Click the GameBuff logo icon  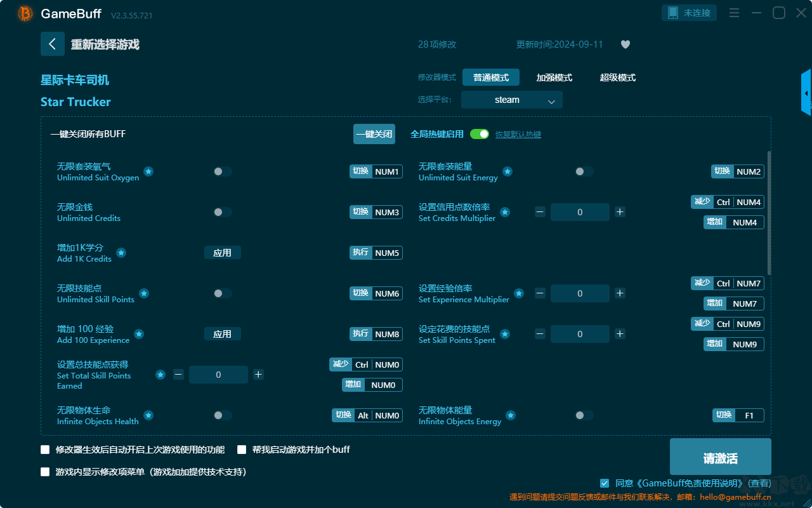[x=25, y=13]
